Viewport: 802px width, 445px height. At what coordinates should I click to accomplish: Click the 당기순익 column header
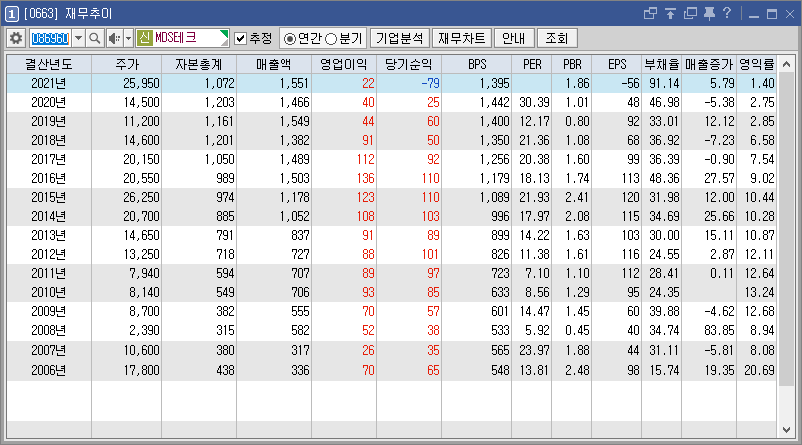[409, 64]
